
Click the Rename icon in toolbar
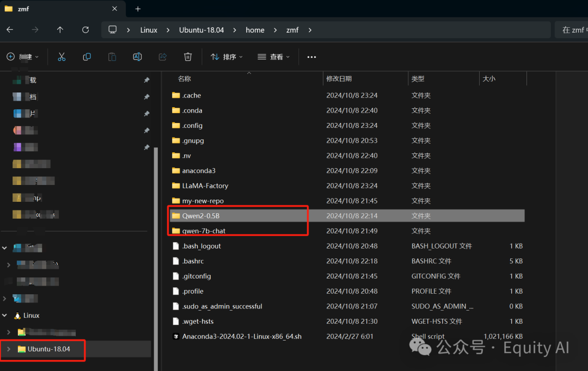click(137, 57)
